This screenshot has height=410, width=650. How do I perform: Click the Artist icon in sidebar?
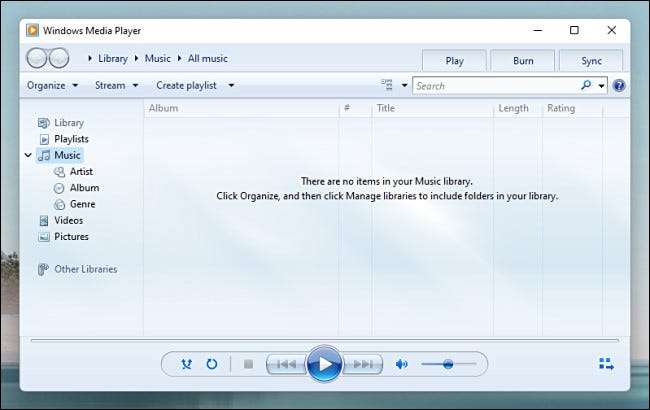[59, 172]
